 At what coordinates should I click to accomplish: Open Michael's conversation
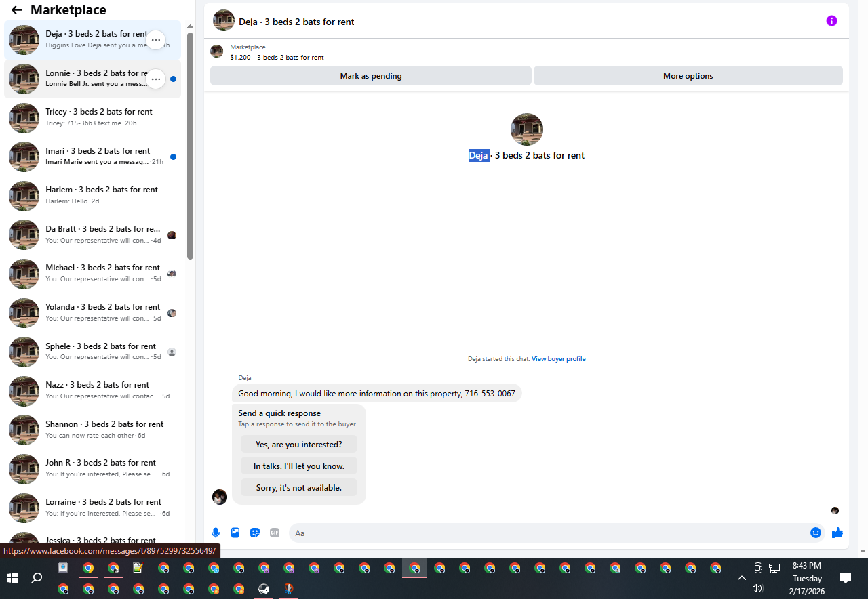[x=92, y=274]
